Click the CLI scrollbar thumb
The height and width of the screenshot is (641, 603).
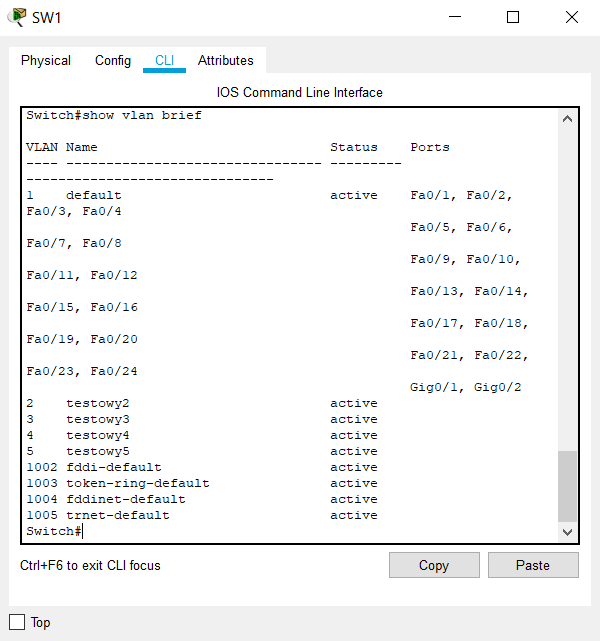pos(568,485)
